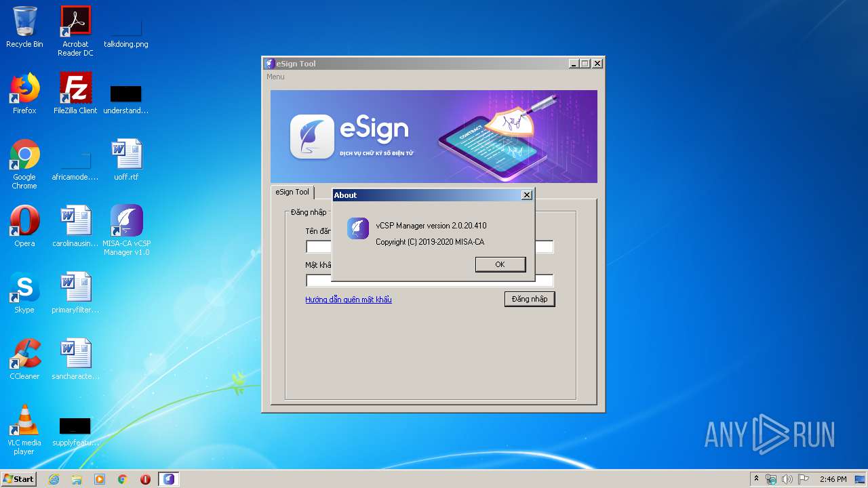
Task: Click the Đăng nhập login button
Action: point(530,299)
